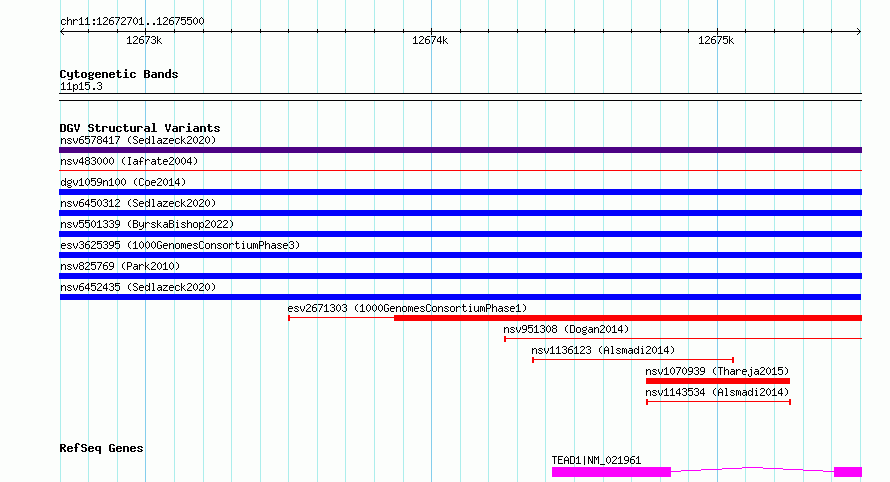Click the nsv6452435 (Sedlazeck2020) label

tap(138, 287)
